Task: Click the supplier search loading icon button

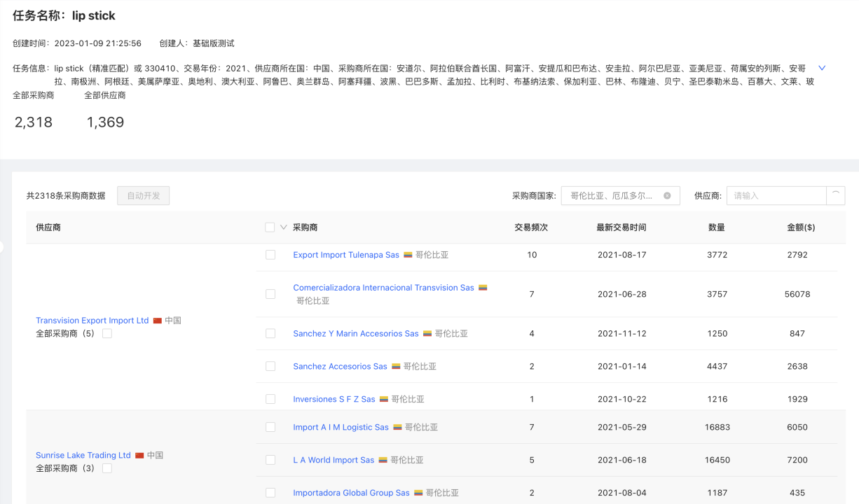Action: click(x=835, y=196)
